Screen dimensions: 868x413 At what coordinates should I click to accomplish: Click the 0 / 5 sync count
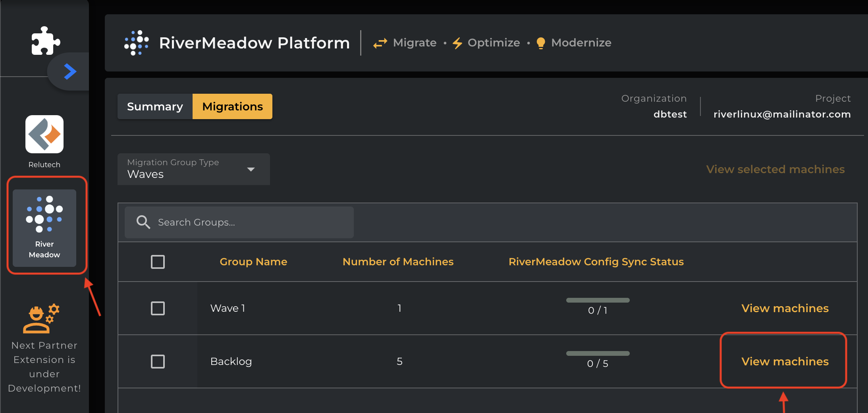598,364
